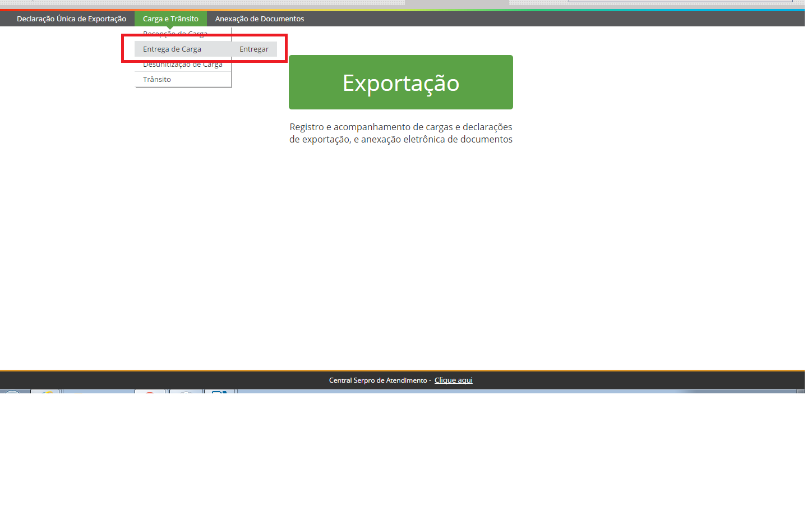Open the Declaração Única de Exportação menu
The width and height of the screenshot is (812, 505).
71,19
